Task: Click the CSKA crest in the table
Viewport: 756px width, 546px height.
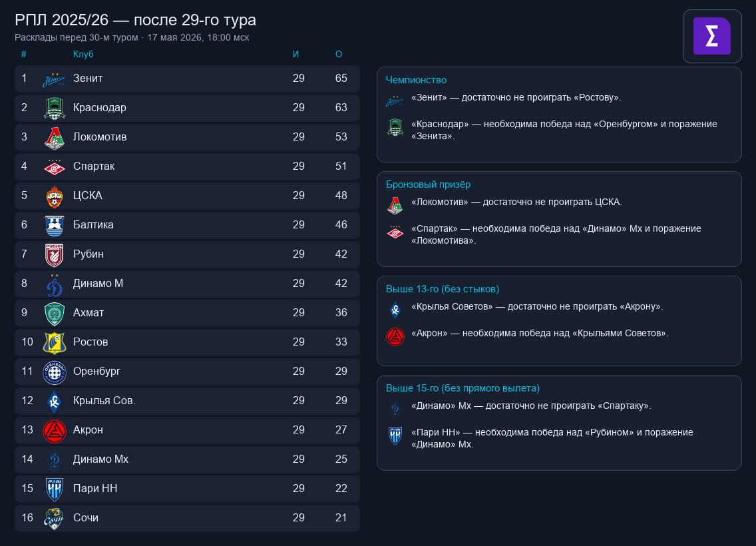Action: [x=54, y=196]
